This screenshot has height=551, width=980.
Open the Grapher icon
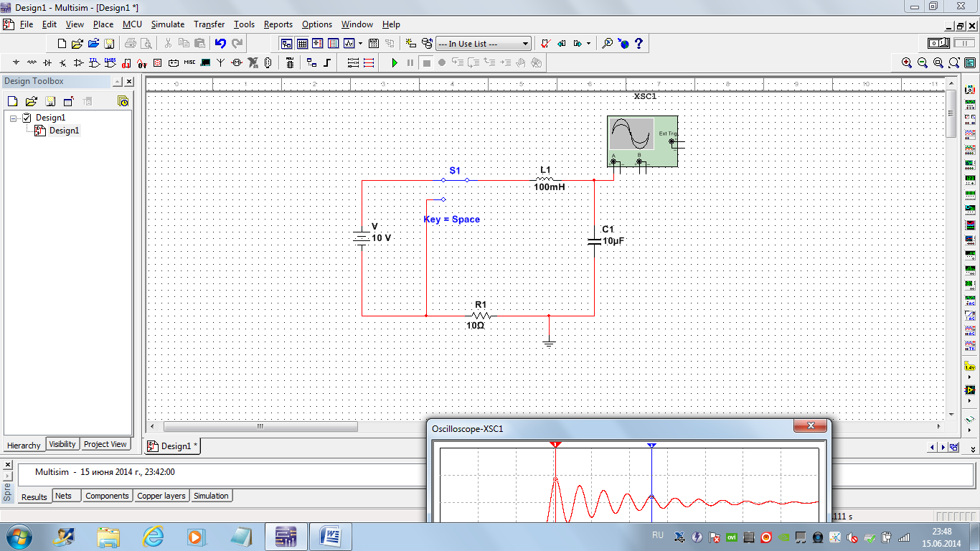coord(349,44)
